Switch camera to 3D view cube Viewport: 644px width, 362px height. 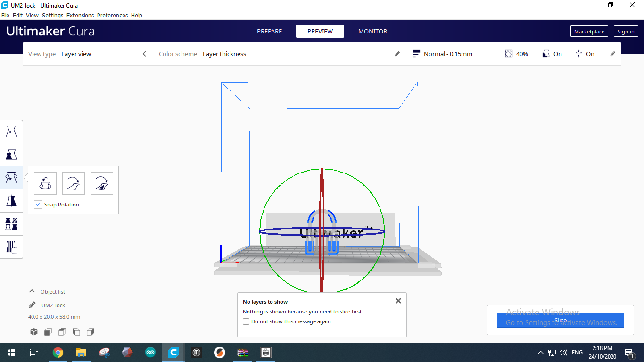click(34, 332)
